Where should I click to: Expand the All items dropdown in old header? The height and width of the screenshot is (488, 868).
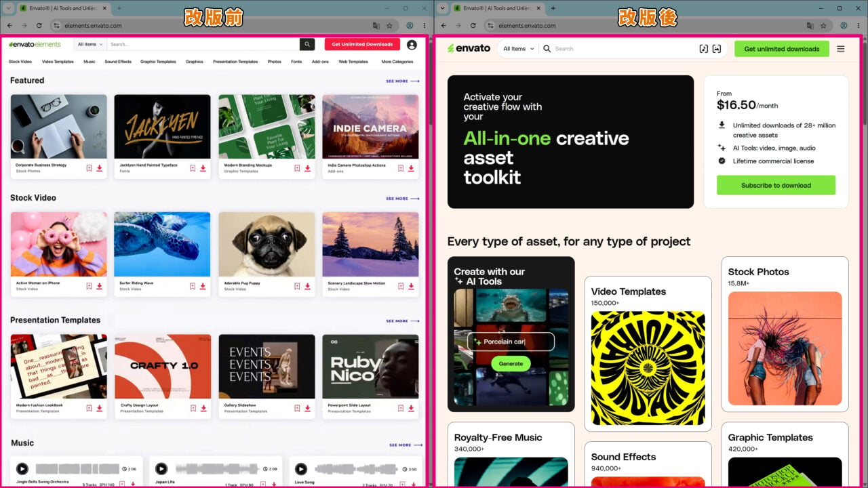[x=90, y=44]
